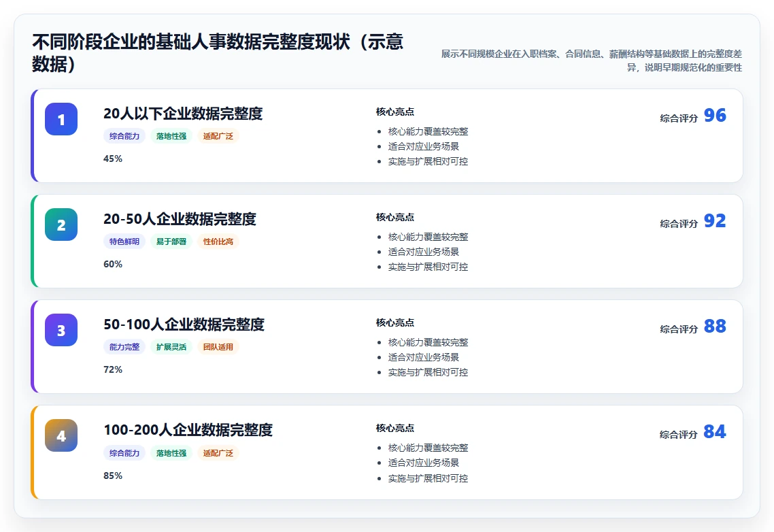Click 核心亮点 heading in 20-50人 card
This screenshot has width=774, height=532.
point(395,217)
